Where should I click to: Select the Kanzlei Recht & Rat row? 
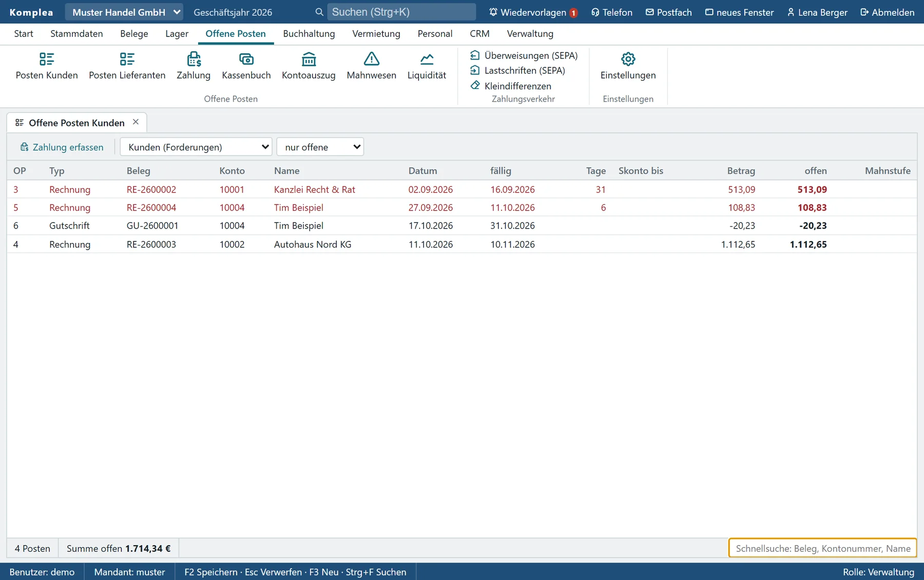[462, 189]
